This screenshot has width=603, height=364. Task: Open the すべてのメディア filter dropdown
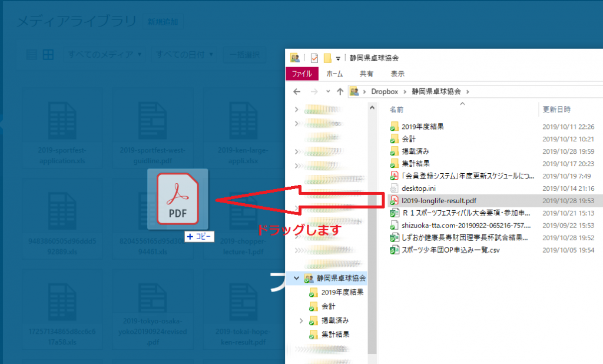[x=105, y=55]
